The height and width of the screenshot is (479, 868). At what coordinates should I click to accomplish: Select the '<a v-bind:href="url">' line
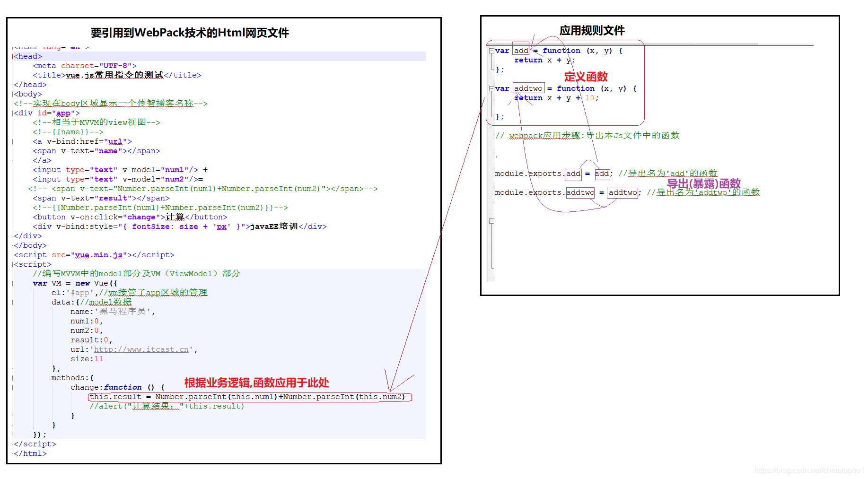82,141
